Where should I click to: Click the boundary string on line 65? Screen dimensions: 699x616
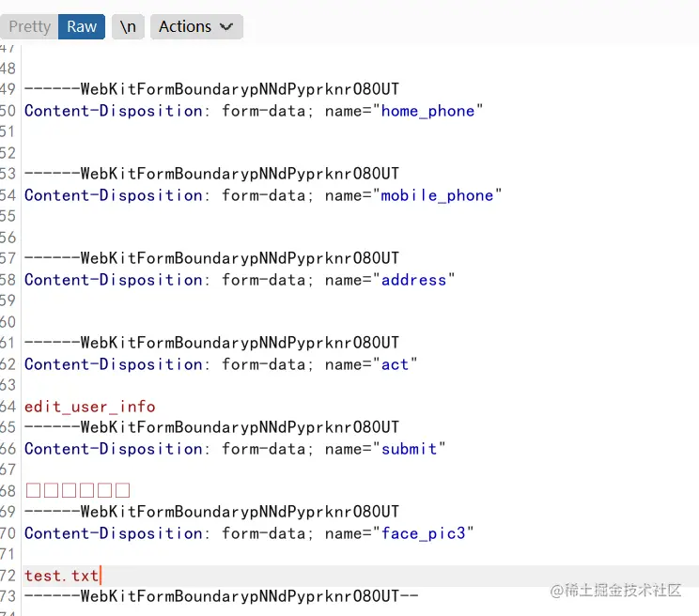pos(211,427)
